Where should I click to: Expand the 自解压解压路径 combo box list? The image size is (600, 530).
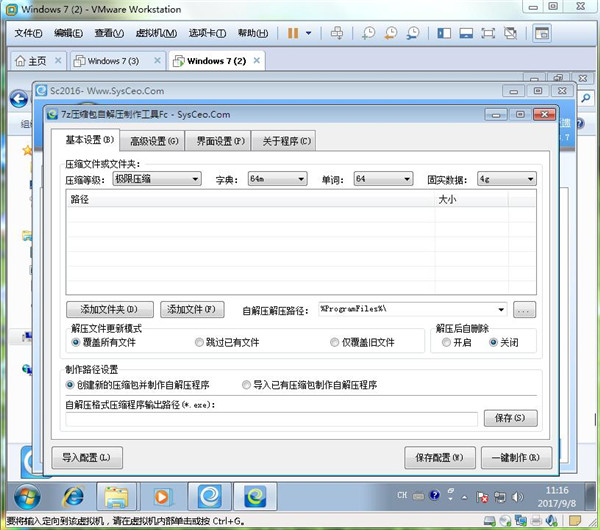click(x=501, y=310)
